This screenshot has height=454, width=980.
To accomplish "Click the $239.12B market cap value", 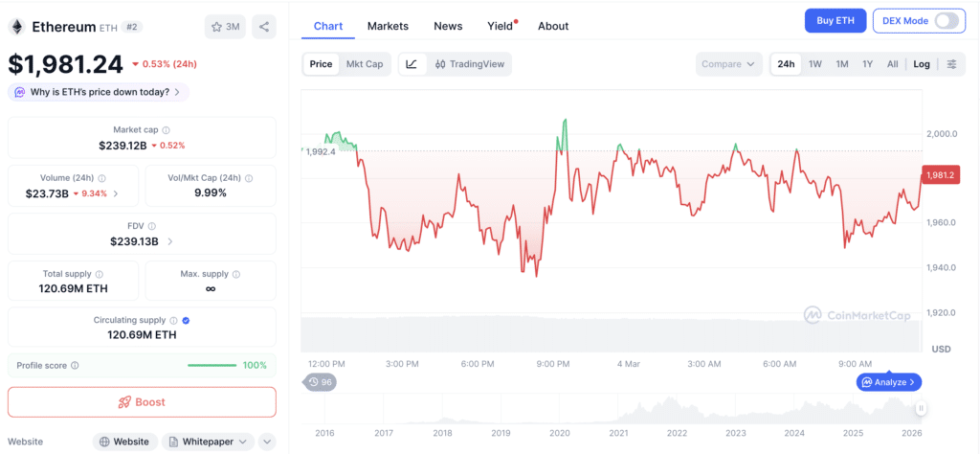I will [x=122, y=145].
